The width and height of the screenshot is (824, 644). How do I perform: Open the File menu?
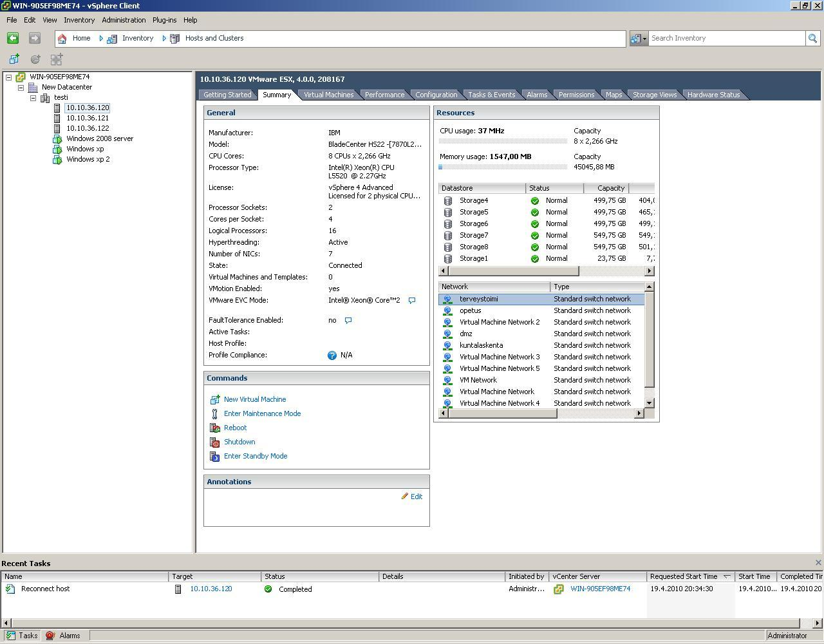[x=12, y=20]
